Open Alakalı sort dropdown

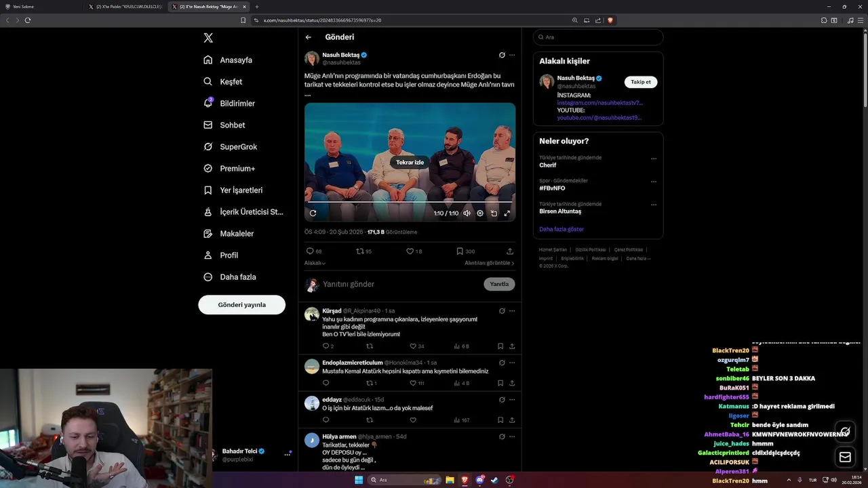(315, 263)
